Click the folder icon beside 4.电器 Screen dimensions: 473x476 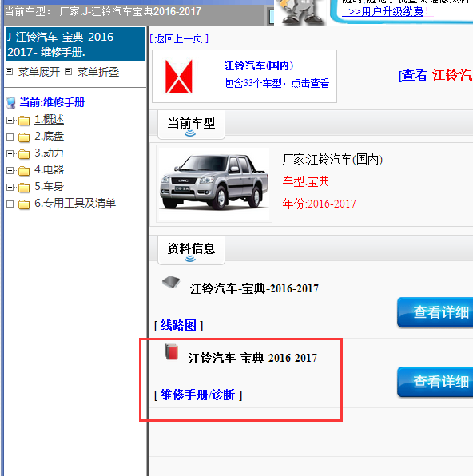click(x=24, y=171)
